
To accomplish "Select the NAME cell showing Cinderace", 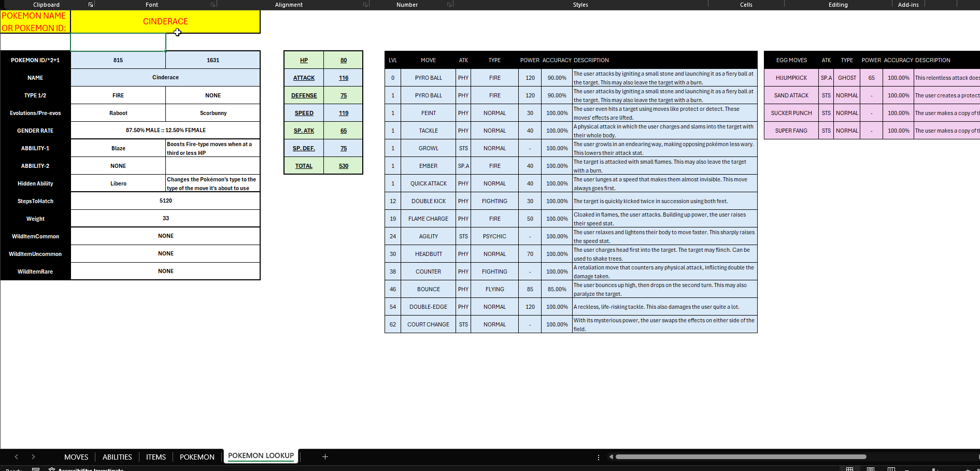I will pyautogui.click(x=165, y=77).
